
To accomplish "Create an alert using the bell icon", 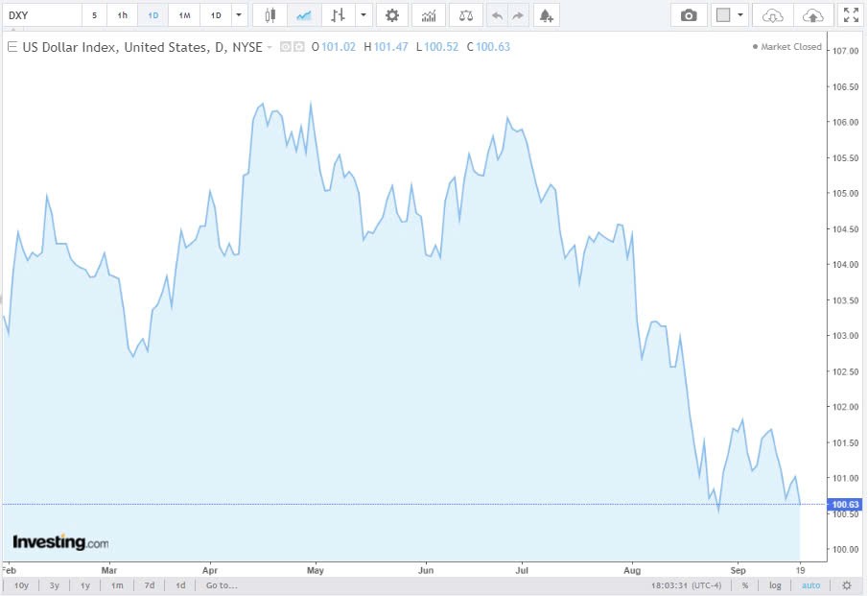I will (x=545, y=15).
